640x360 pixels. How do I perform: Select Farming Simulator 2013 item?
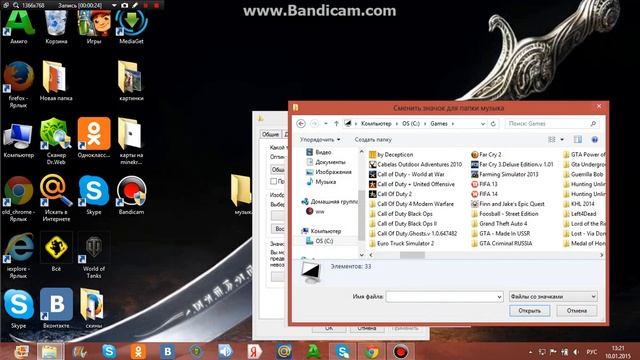pos(505,174)
